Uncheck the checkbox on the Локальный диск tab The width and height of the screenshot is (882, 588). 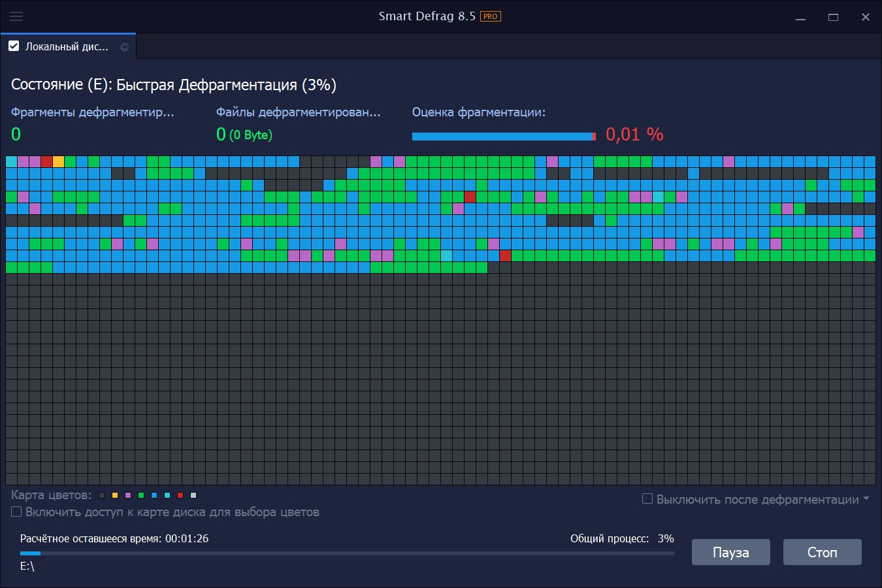point(14,46)
